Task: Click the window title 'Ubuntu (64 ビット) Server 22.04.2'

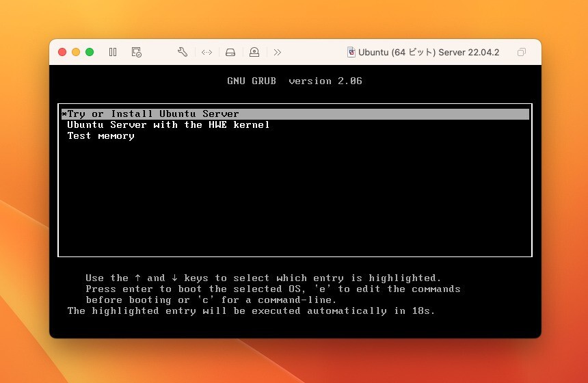Action: pos(429,52)
